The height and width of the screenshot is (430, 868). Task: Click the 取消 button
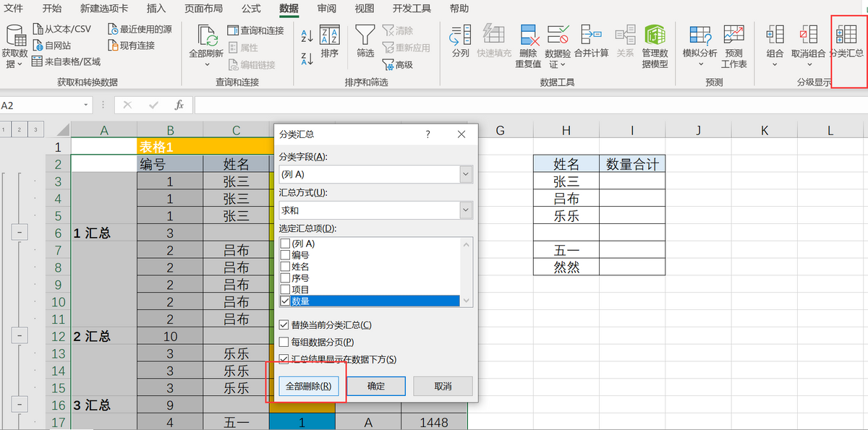(x=443, y=386)
